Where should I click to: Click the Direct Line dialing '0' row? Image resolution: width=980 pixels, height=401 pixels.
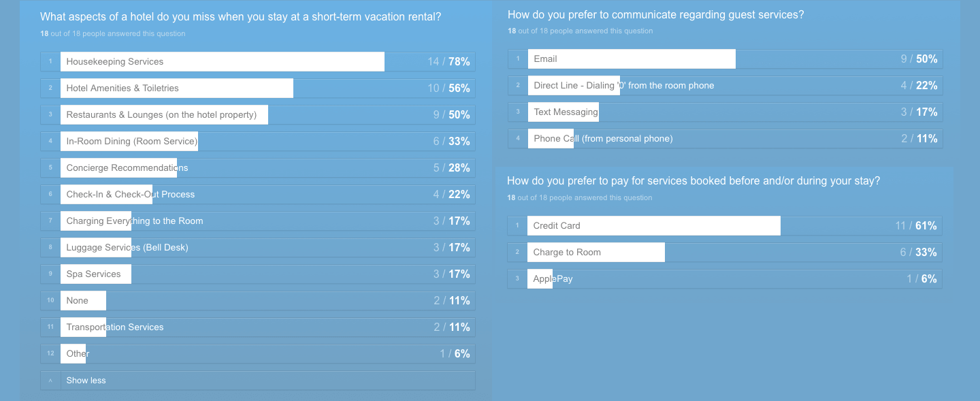[x=725, y=85]
